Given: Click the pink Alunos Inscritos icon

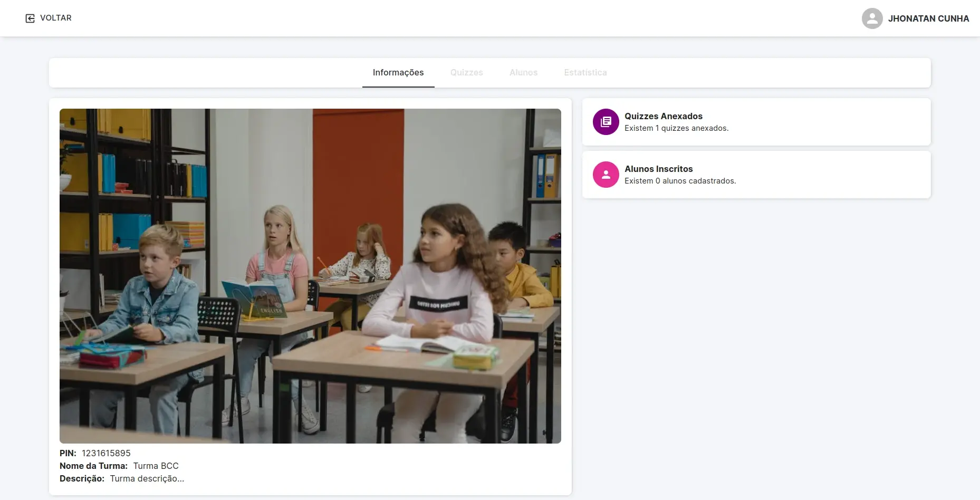Looking at the screenshot, I should (x=606, y=175).
